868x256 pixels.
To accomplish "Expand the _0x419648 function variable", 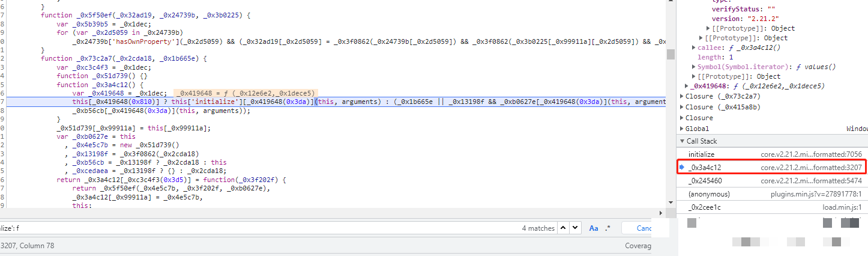I will tap(688, 86).
